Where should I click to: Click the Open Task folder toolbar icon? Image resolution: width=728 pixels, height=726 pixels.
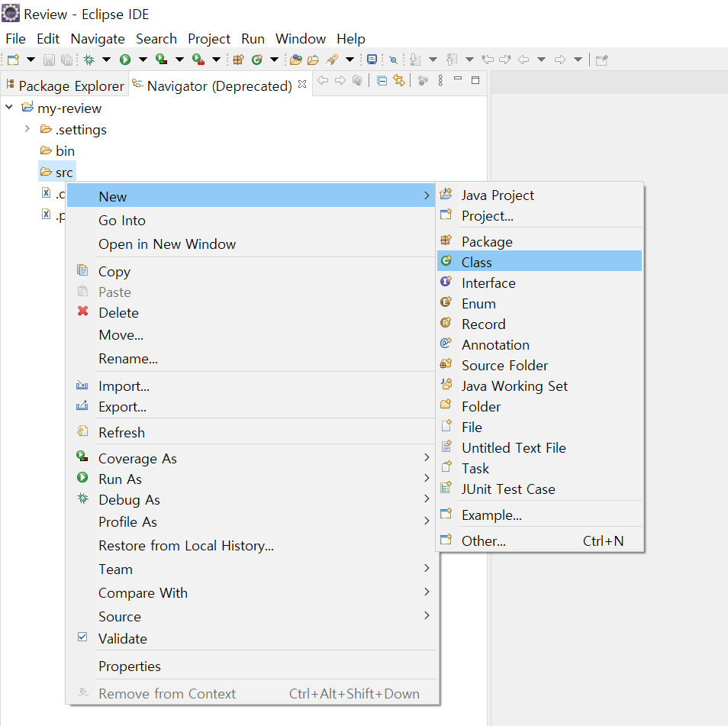(x=314, y=60)
